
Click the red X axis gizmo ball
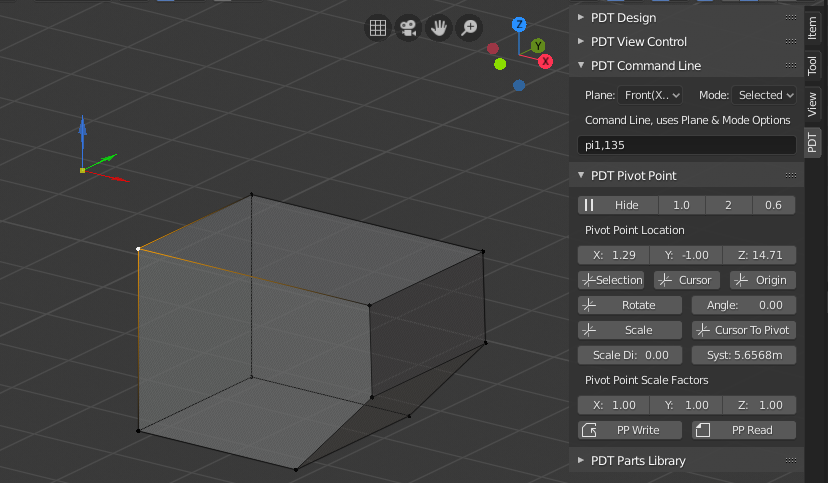(x=546, y=61)
